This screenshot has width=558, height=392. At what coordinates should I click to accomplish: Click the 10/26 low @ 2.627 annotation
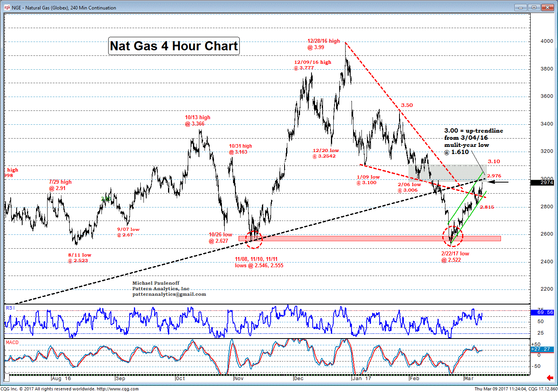click(220, 238)
